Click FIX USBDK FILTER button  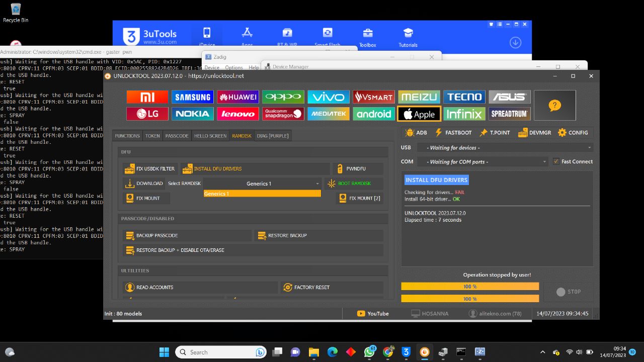150,169
